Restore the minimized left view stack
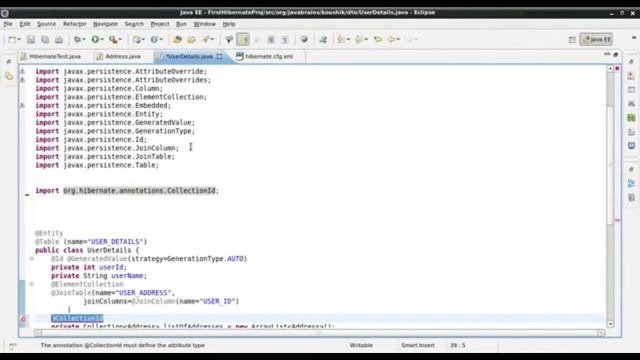 9,62
